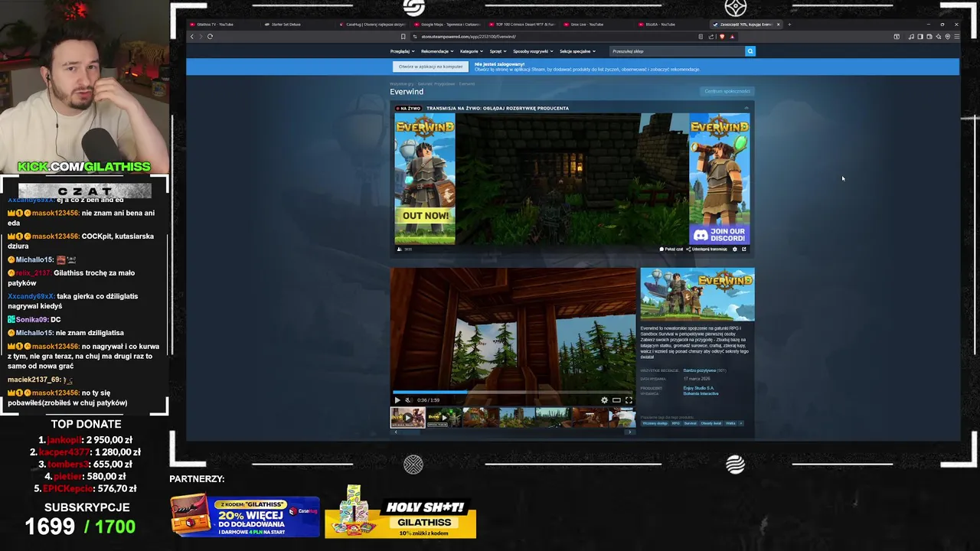The height and width of the screenshot is (551, 980).
Task: Click the Wczesny dostęp tag
Action: click(x=655, y=423)
